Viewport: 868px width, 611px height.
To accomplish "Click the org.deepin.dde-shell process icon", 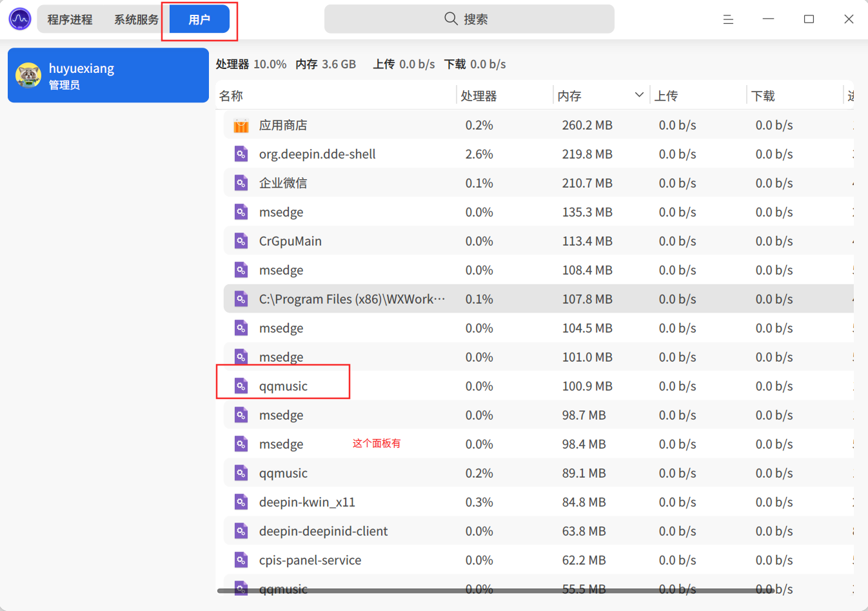I will point(241,154).
